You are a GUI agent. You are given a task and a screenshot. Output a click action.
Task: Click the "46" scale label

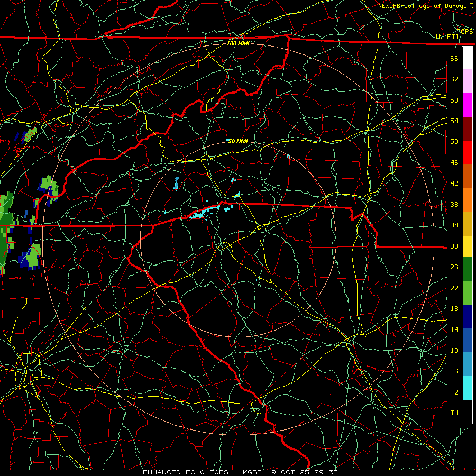[x=454, y=163]
